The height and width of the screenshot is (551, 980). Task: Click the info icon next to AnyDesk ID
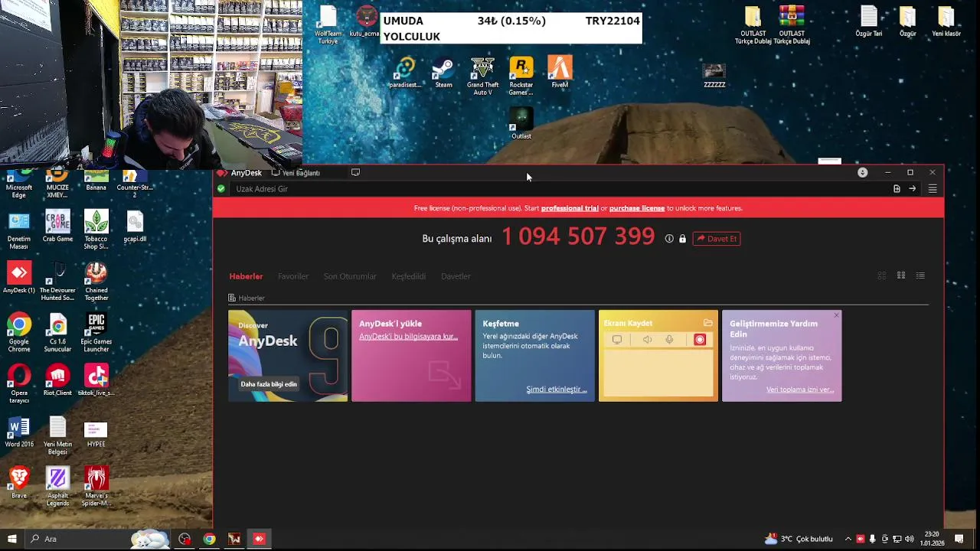click(669, 239)
